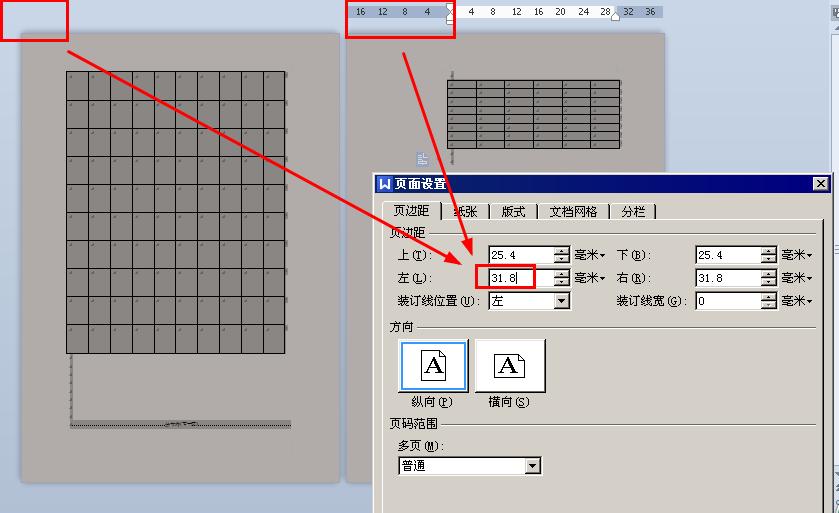The height and width of the screenshot is (513, 839).
Task: Click into the 上 top margin field showing 25.4
Action: (x=521, y=255)
